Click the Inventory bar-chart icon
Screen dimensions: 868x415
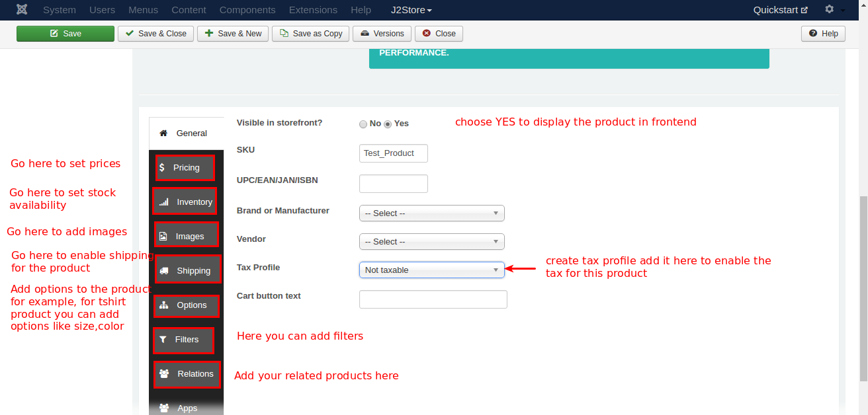coord(163,202)
